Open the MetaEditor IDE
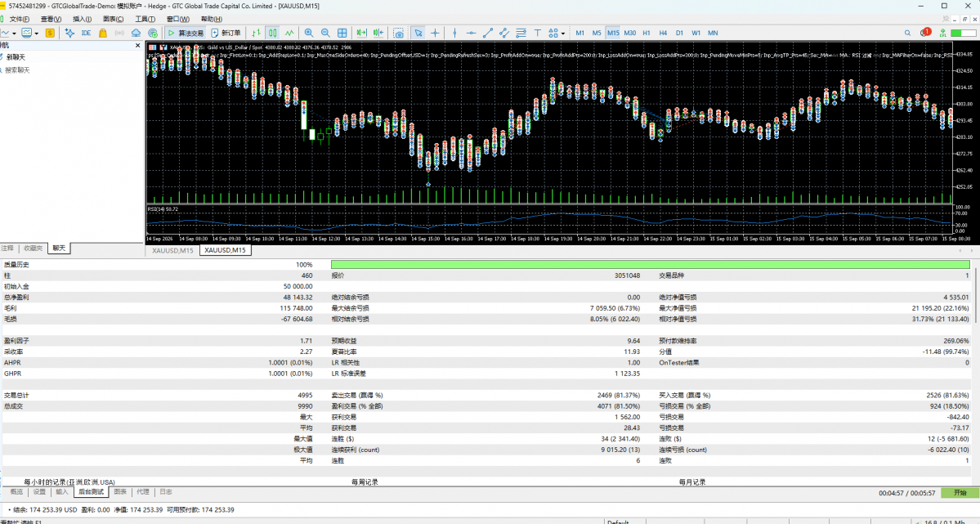The image size is (980, 524). (87, 33)
